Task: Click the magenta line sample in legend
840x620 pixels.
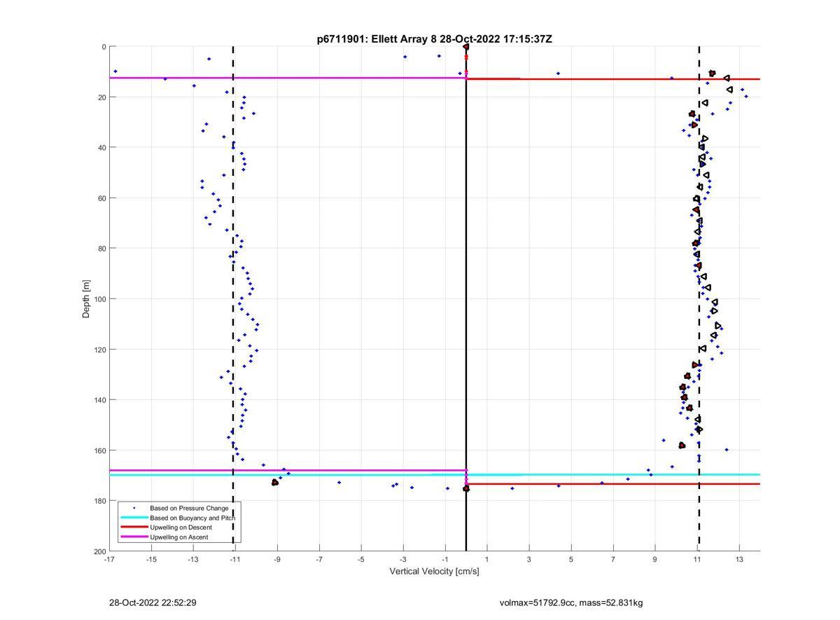Action: coord(134,537)
